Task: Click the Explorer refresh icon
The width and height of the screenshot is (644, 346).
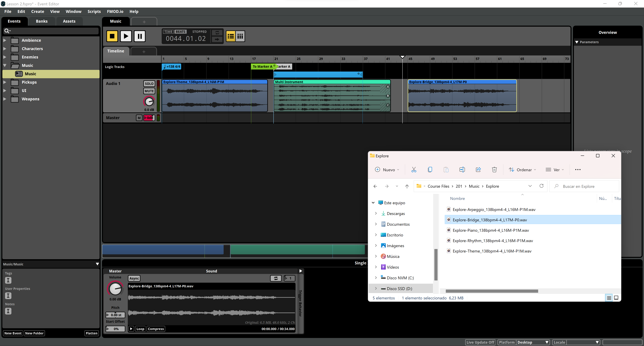Action: pyautogui.click(x=542, y=186)
